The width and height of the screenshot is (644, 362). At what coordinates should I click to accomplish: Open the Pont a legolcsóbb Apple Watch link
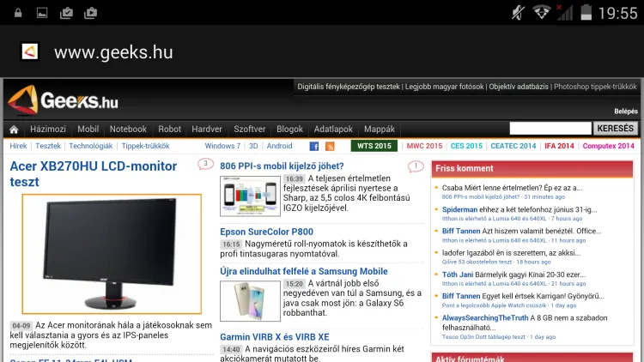click(494, 305)
